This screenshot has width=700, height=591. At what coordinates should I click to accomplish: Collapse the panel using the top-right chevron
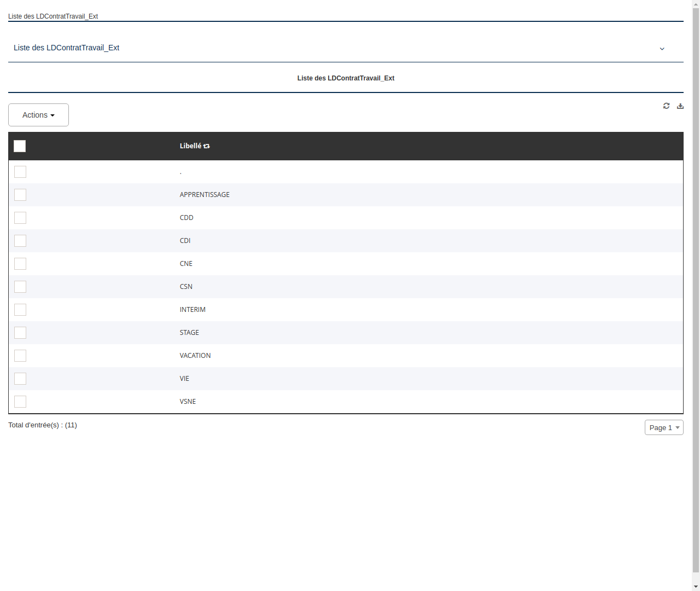[662, 49]
